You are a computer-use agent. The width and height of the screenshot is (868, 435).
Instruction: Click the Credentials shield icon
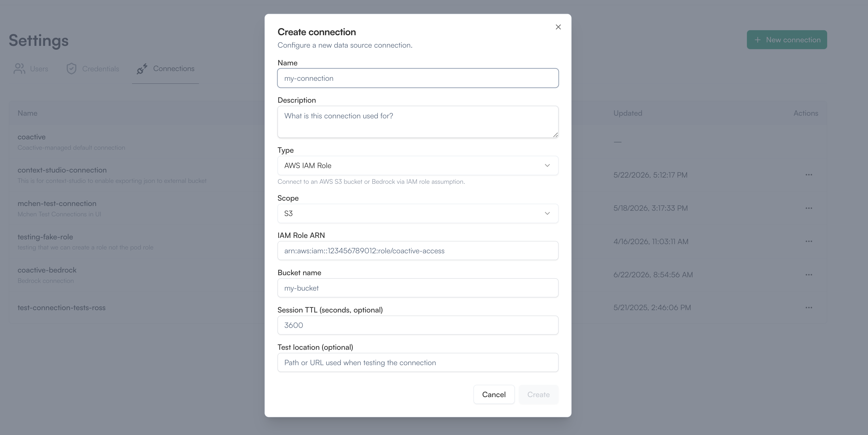coord(71,69)
